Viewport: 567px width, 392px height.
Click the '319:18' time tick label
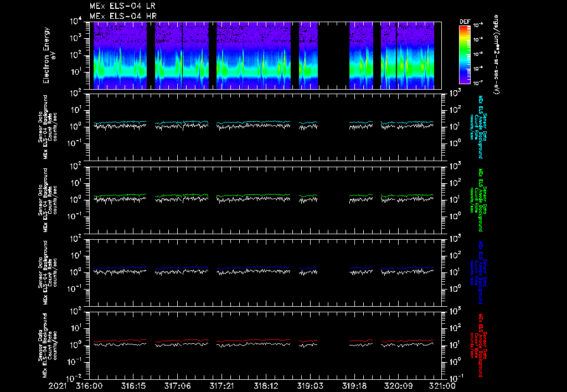click(x=354, y=386)
